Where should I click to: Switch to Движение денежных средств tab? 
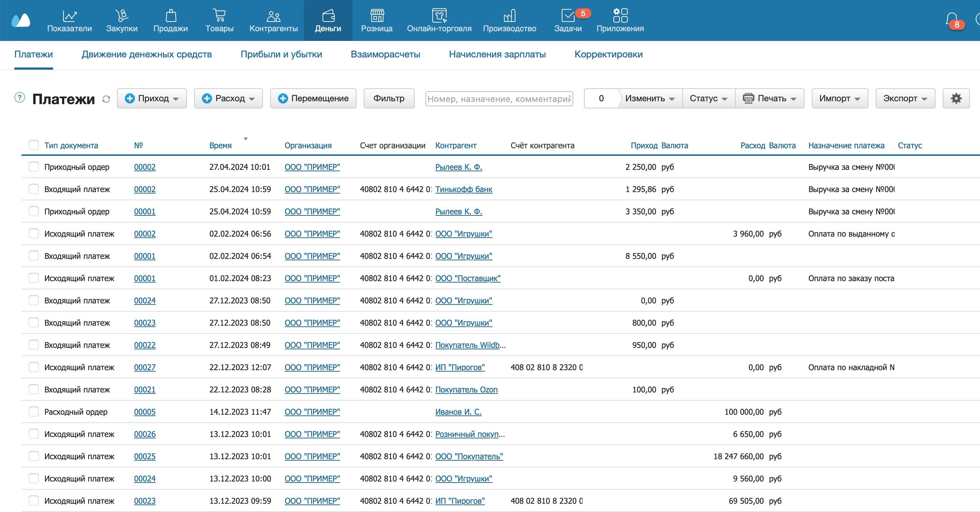coord(146,55)
